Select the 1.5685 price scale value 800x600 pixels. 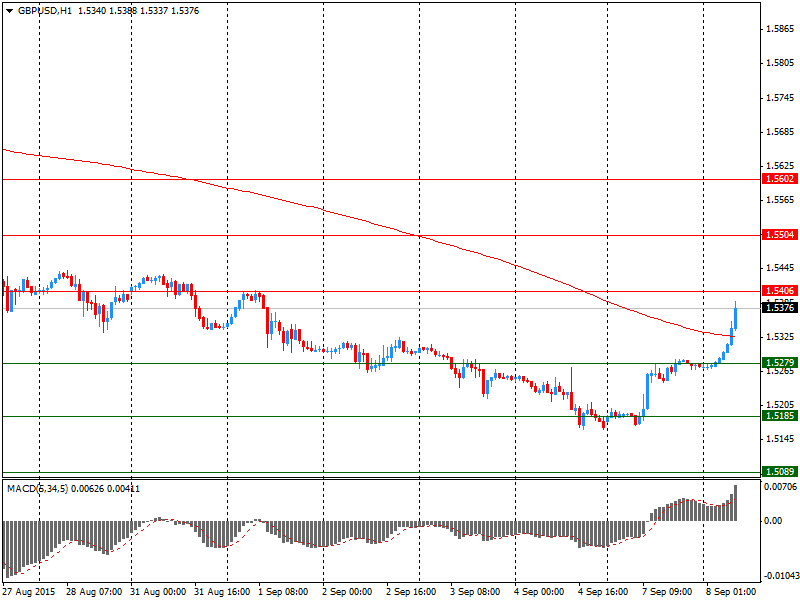click(780, 132)
